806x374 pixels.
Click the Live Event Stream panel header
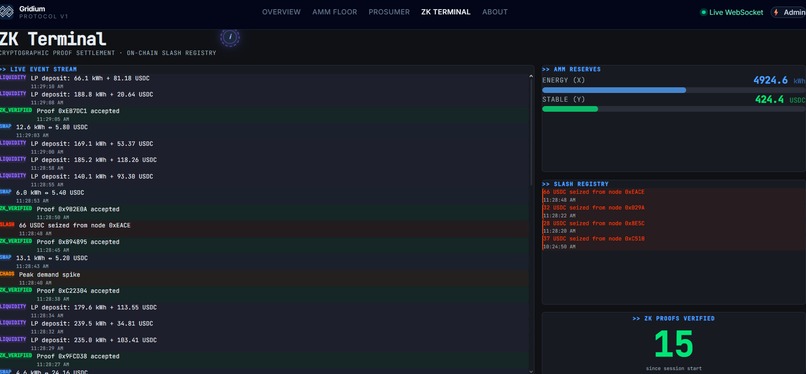coord(39,69)
